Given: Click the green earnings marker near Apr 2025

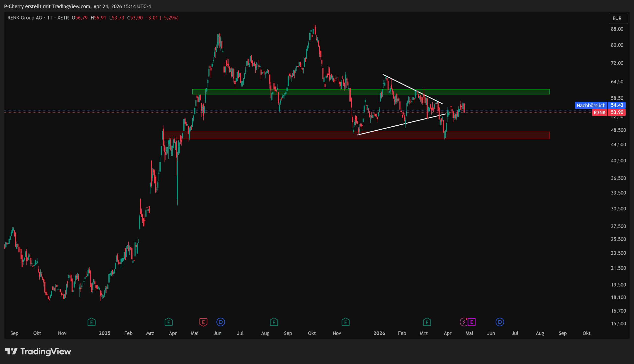Looking at the screenshot, I should tap(168, 322).
